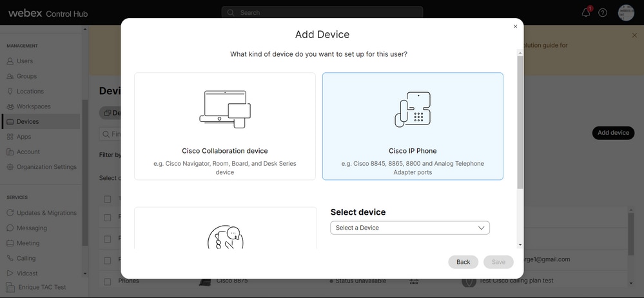The image size is (644, 298).
Task: Select the Cisco IP Phone card
Action: [413, 126]
